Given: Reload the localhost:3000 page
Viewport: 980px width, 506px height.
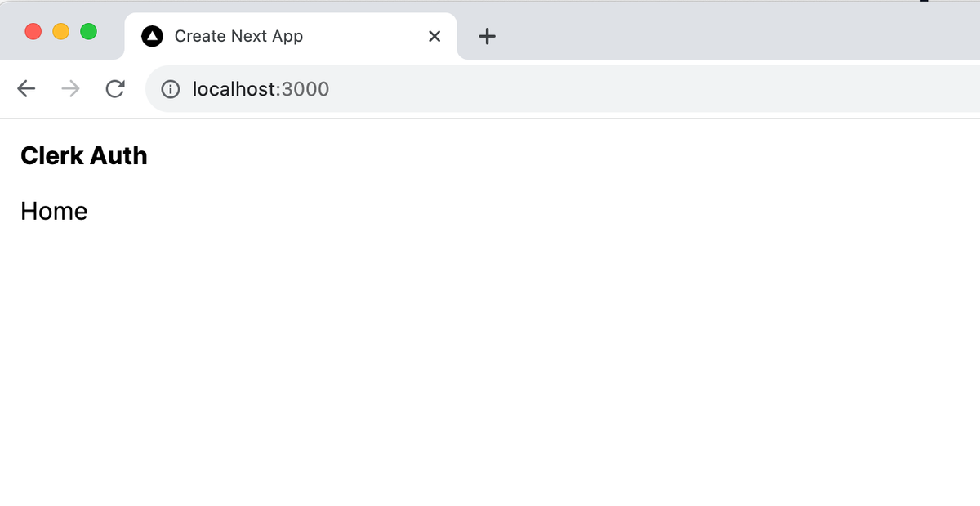Looking at the screenshot, I should pyautogui.click(x=116, y=88).
